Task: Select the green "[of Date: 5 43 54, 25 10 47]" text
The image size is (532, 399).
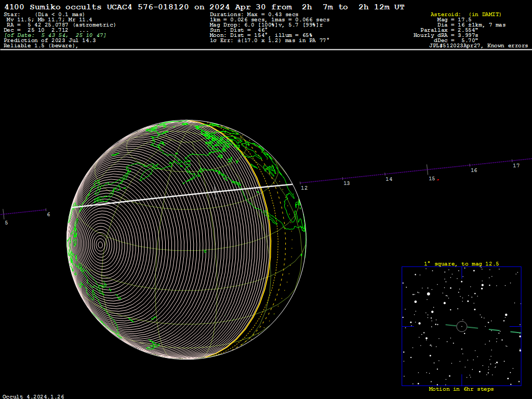Action: pyautogui.click(x=55, y=35)
